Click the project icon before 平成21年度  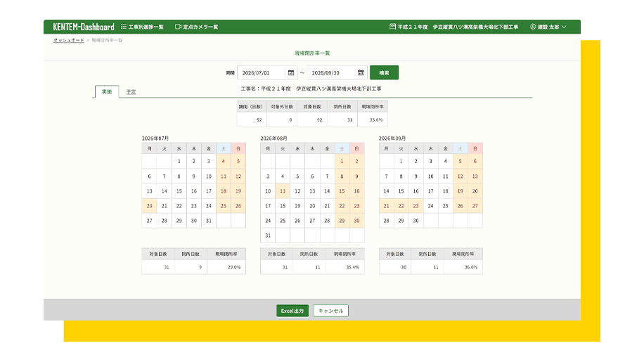point(392,27)
